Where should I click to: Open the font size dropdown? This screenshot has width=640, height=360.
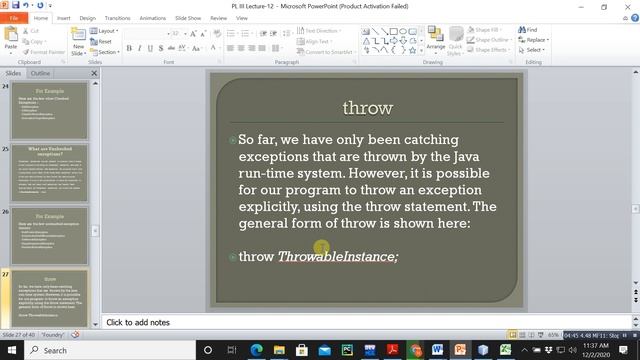pos(185,33)
